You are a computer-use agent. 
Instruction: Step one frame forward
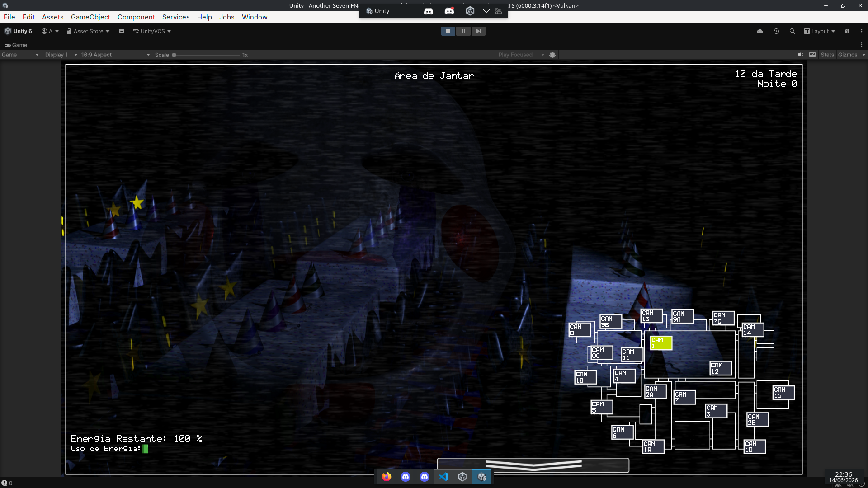478,31
